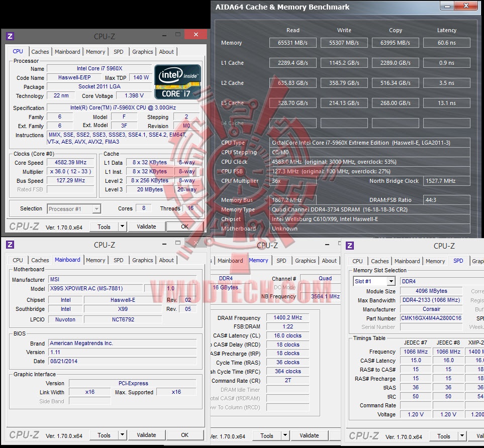
Task: Click Tools button in SPD window
Action: (x=444, y=436)
